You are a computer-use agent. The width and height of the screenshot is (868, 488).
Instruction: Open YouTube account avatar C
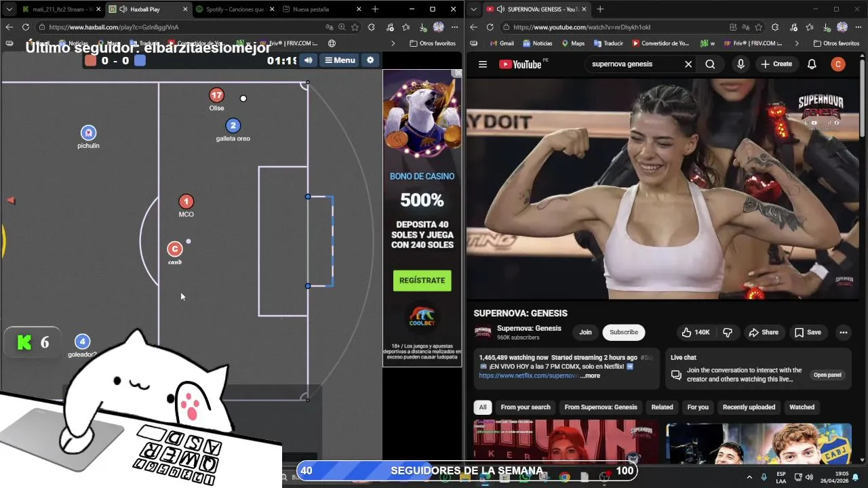(838, 64)
